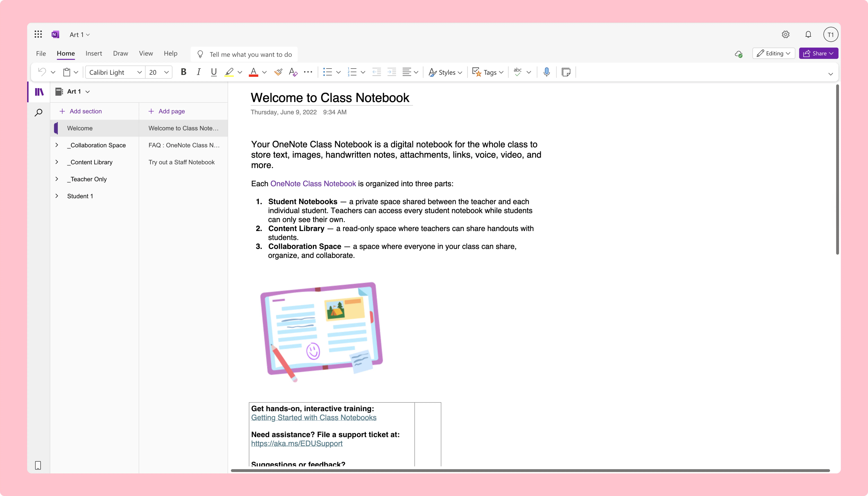The height and width of the screenshot is (496, 868).
Task: Open the Styles dropdown
Action: [x=445, y=72]
